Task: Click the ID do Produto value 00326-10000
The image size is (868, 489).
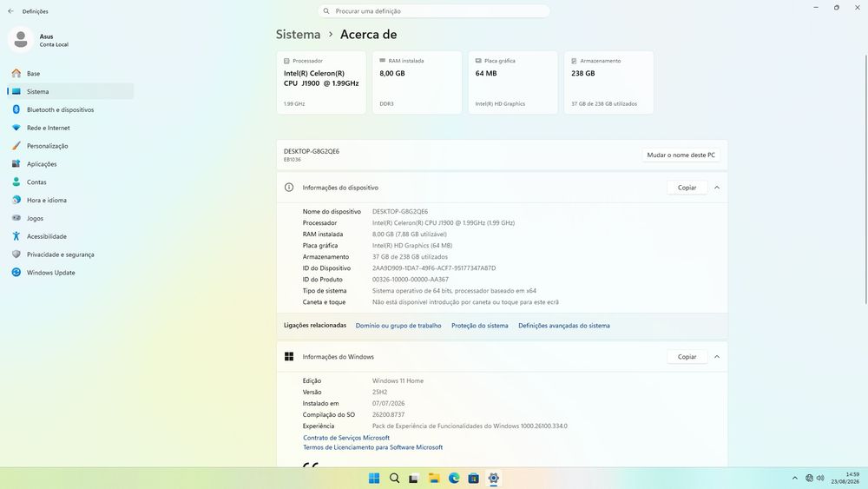Action: [x=411, y=280]
